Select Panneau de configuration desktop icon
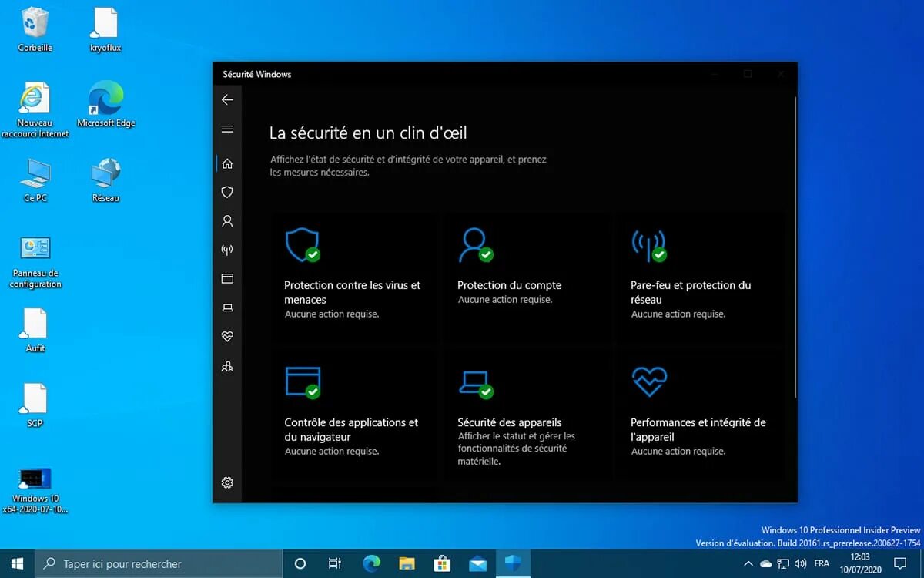Viewport: 924px width, 578px height. (35, 262)
